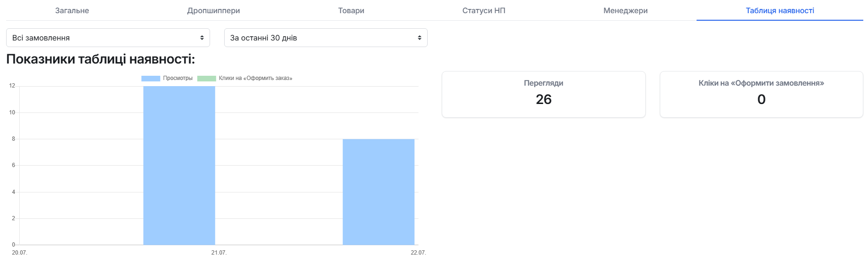The image size is (868, 264).
Task: Expand the Всі замовлення dropdown
Action: 108,38
